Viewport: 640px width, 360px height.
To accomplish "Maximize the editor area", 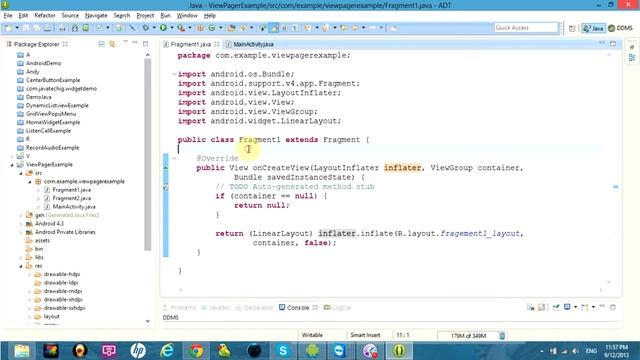I will (613, 43).
